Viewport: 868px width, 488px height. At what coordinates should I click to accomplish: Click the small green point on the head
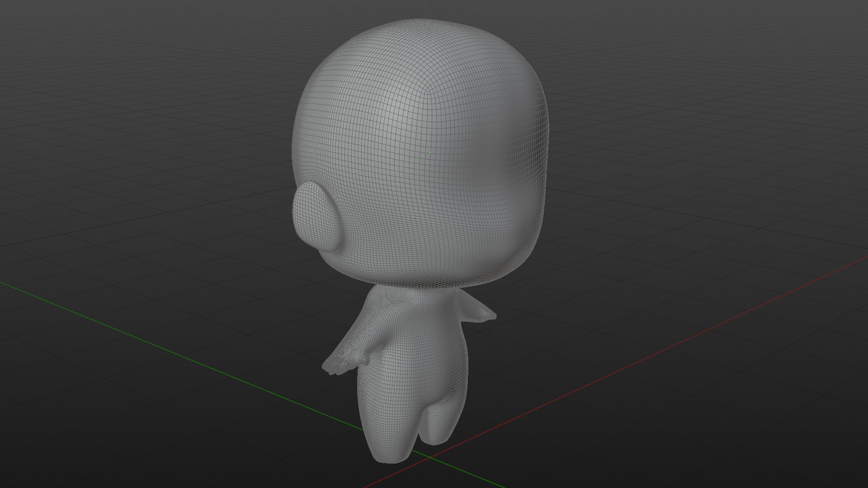(x=430, y=152)
